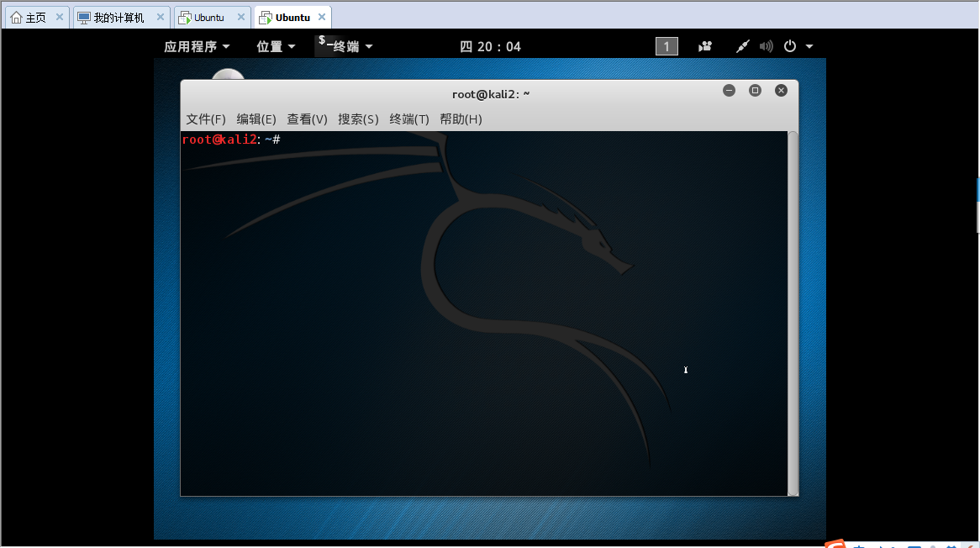The width and height of the screenshot is (980, 548).
Task: Click the home icon on 主页 tab
Action: [x=16, y=18]
